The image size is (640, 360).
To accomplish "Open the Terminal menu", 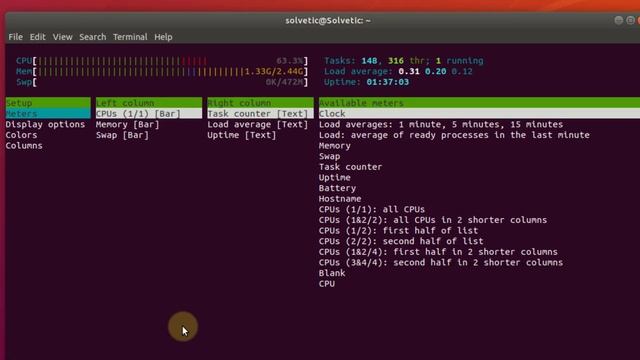I will [130, 37].
